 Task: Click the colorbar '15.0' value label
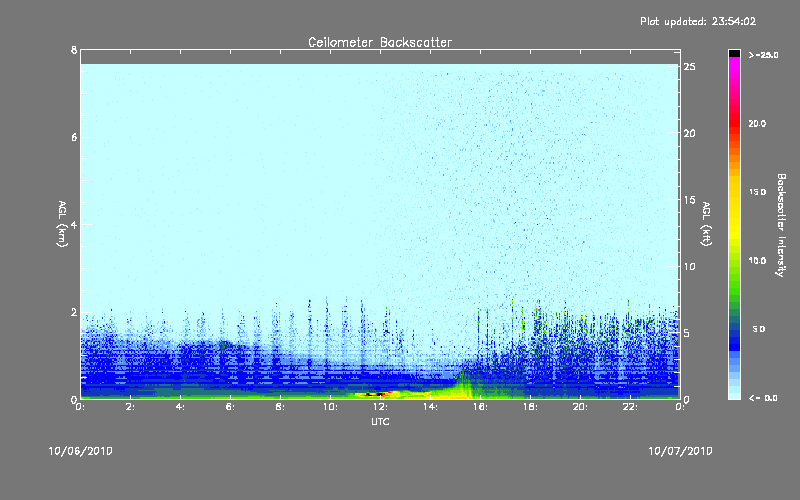757,192
